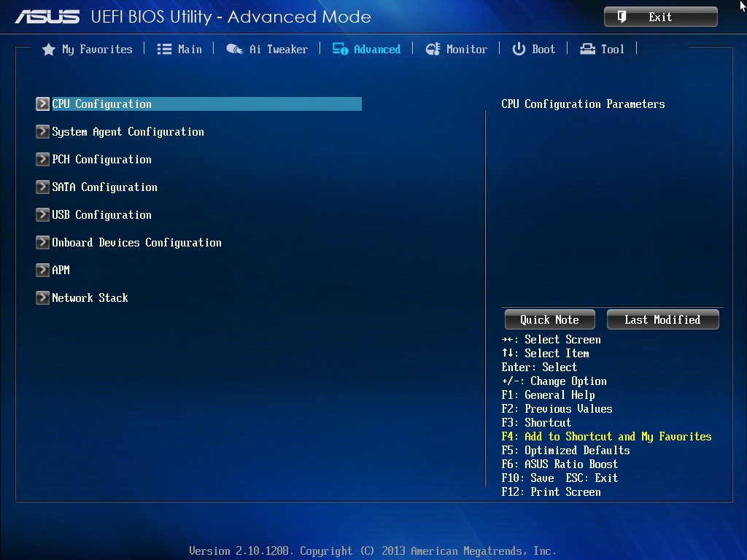The height and width of the screenshot is (560, 747).
Task: Click the power icon beside Boot
Action: pyautogui.click(x=519, y=49)
